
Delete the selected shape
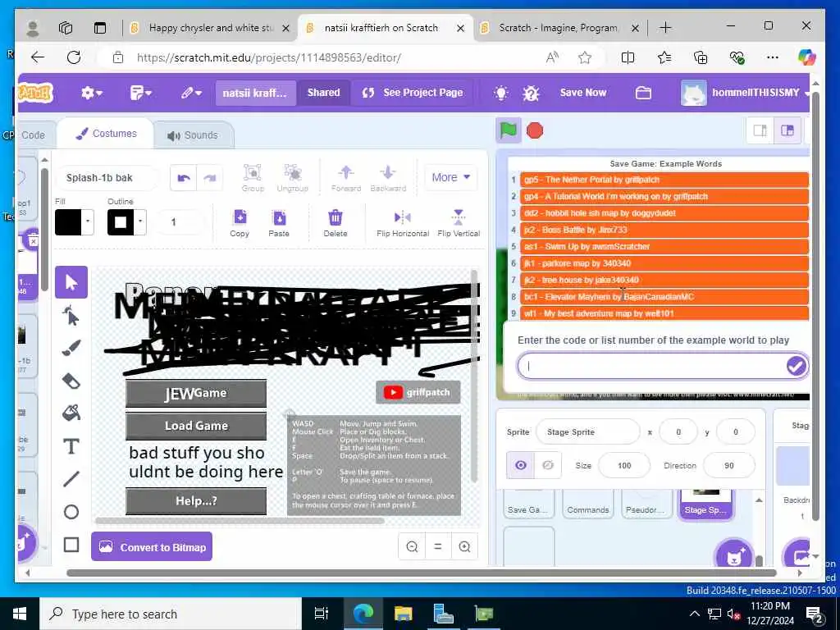point(336,223)
